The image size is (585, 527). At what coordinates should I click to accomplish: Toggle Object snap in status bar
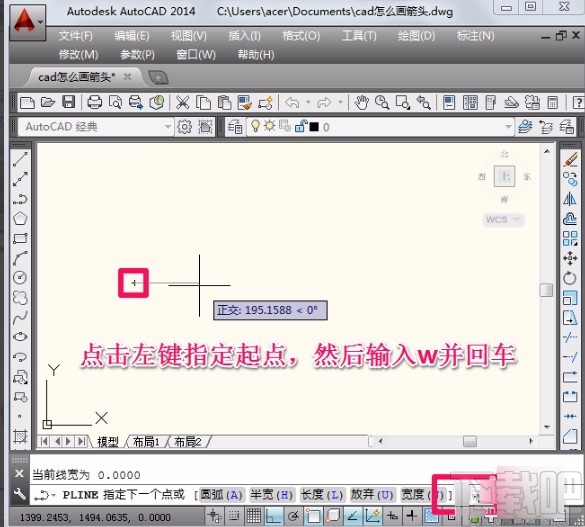313,516
